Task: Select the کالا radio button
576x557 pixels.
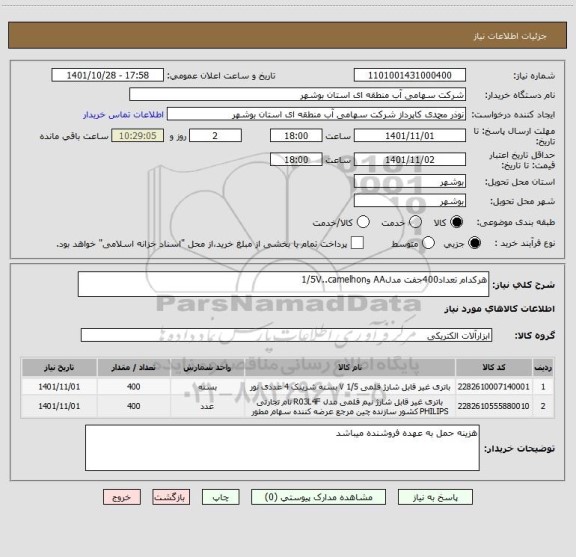Action: pyautogui.click(x=457, y=222)
